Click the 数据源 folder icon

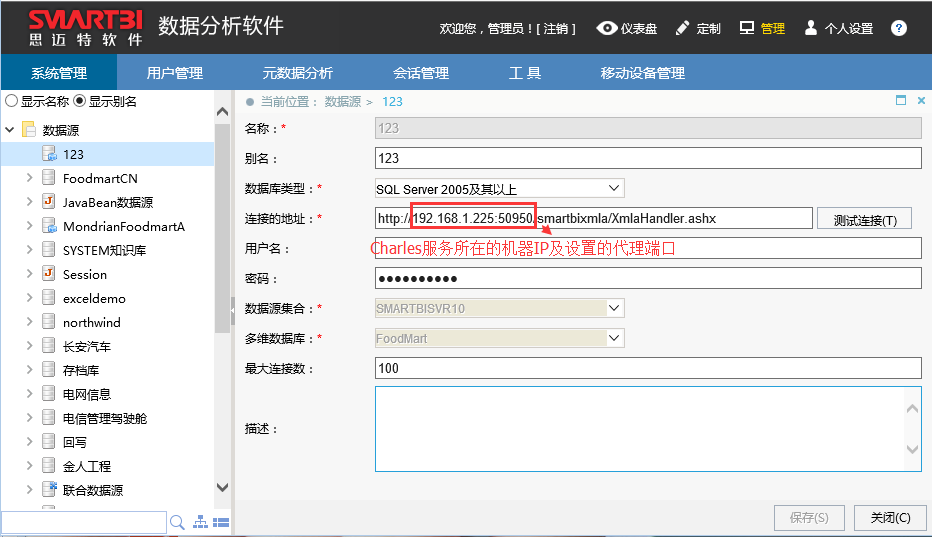click(x=29, y=129)
